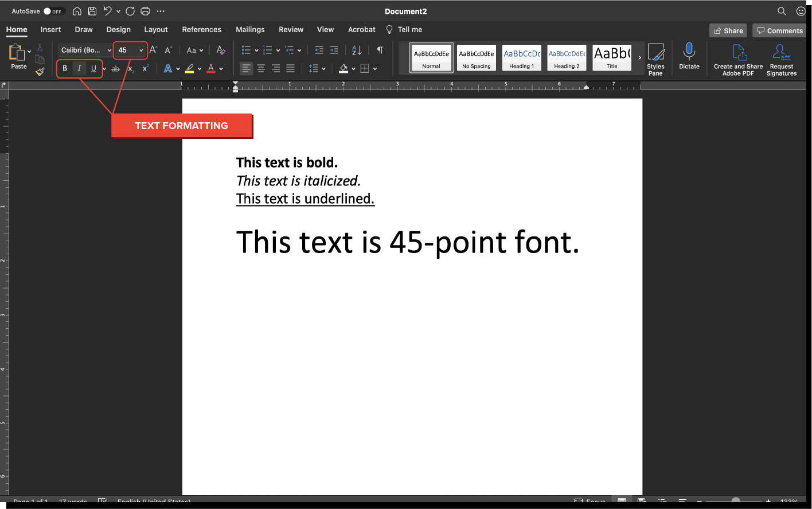Center-align the paragraph

pos(261,69)
